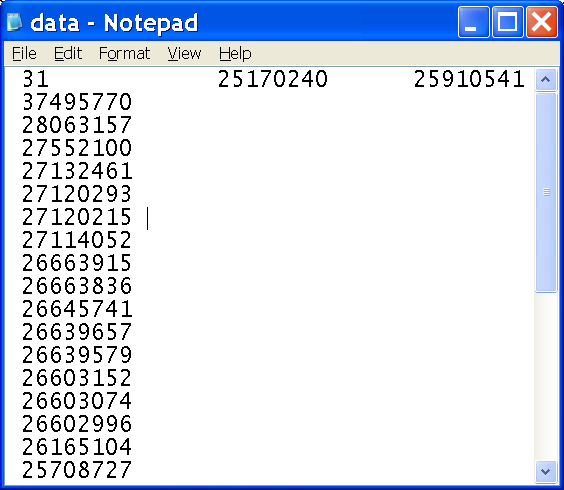The image size is (564, 490).
Task: Click the value 26645741
Action: [77, 309]
